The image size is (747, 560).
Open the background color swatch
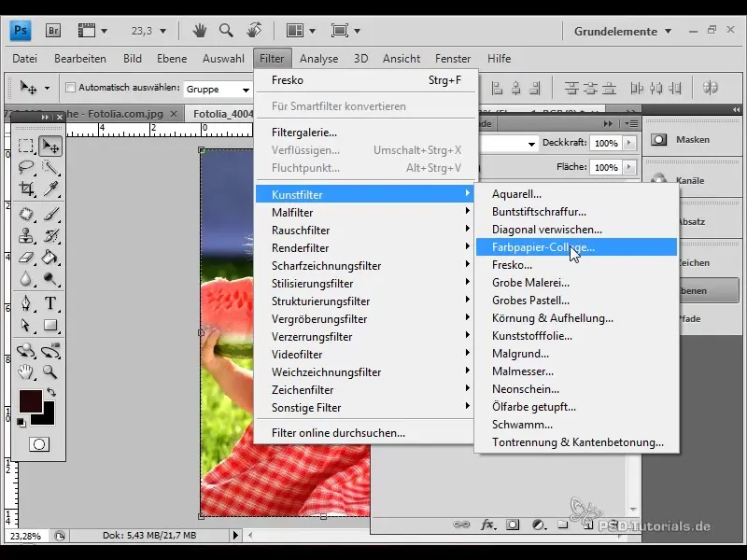click(x=48, y=417)
